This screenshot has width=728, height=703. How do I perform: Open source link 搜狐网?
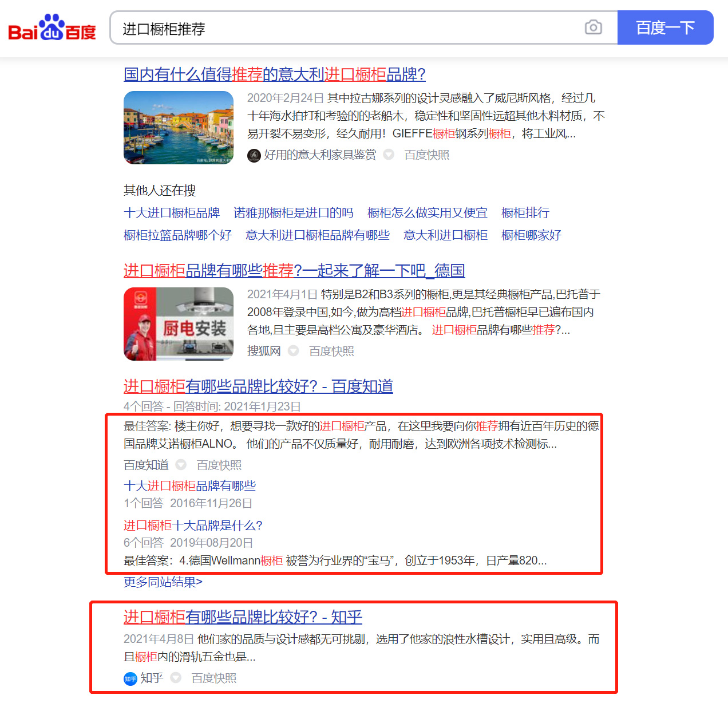coord(264,351)
